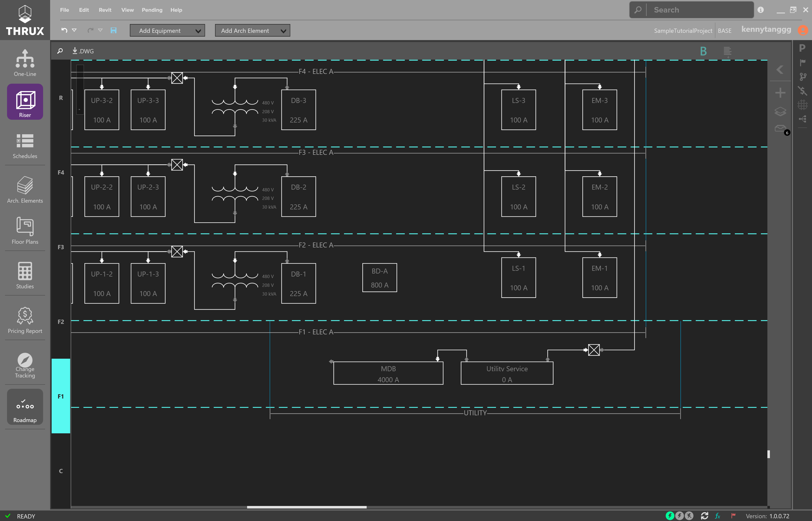Open the Studies calculator icon
Image resolution: width=812 pixels, height=521 pixels.
click(x=25, y=275)
